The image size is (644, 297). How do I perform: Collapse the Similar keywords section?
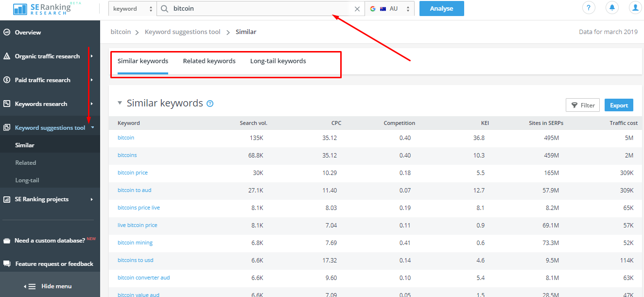[x=120, y=103]
